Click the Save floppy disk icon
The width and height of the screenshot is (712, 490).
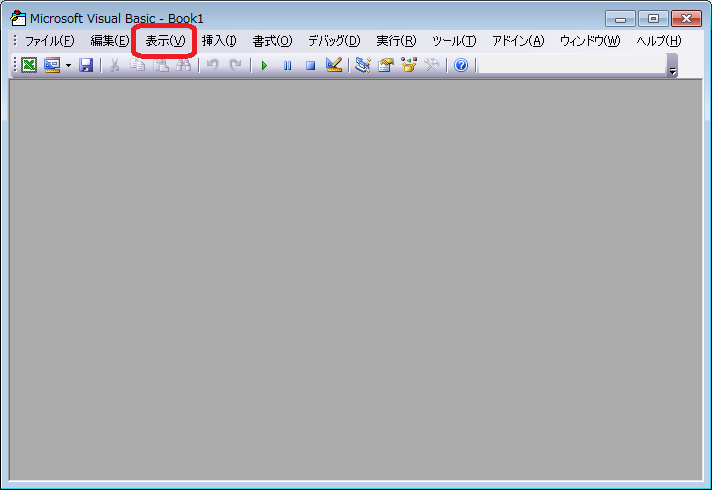(x=86, y=65)
